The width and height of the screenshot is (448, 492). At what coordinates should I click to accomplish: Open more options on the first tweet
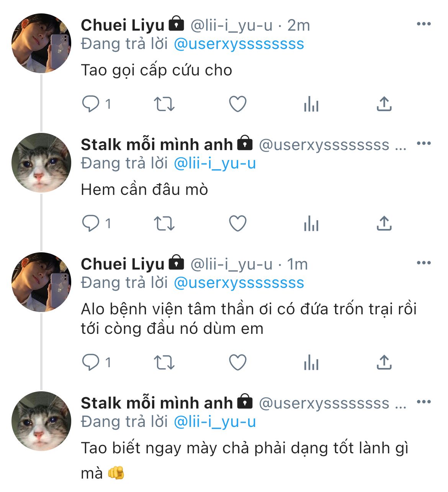point(423,24)
